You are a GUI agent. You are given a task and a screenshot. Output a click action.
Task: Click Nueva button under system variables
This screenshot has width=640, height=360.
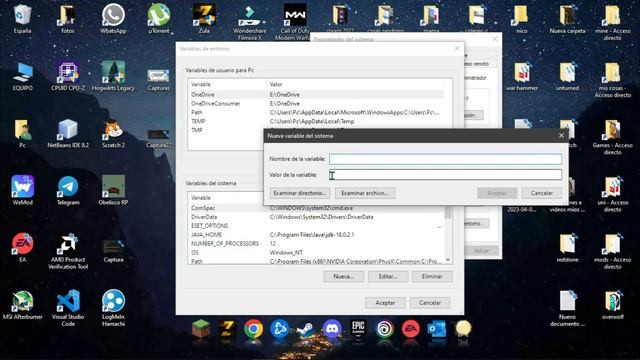point(343,277)
